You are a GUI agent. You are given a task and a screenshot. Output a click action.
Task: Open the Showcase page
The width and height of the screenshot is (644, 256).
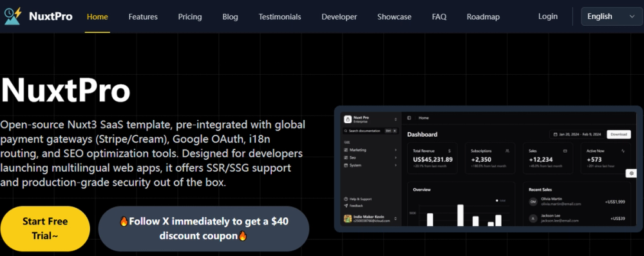[394, 17]
